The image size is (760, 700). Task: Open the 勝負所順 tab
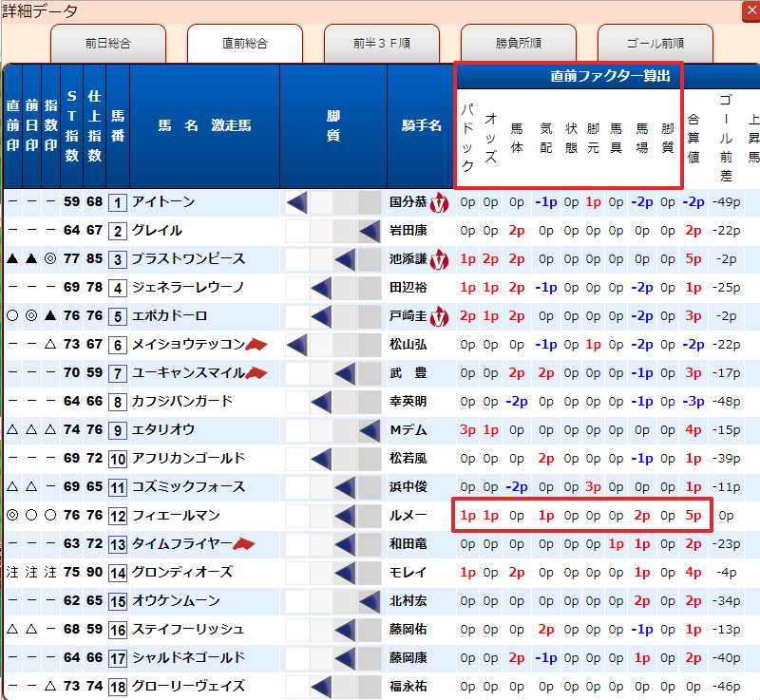click(519, 44)
